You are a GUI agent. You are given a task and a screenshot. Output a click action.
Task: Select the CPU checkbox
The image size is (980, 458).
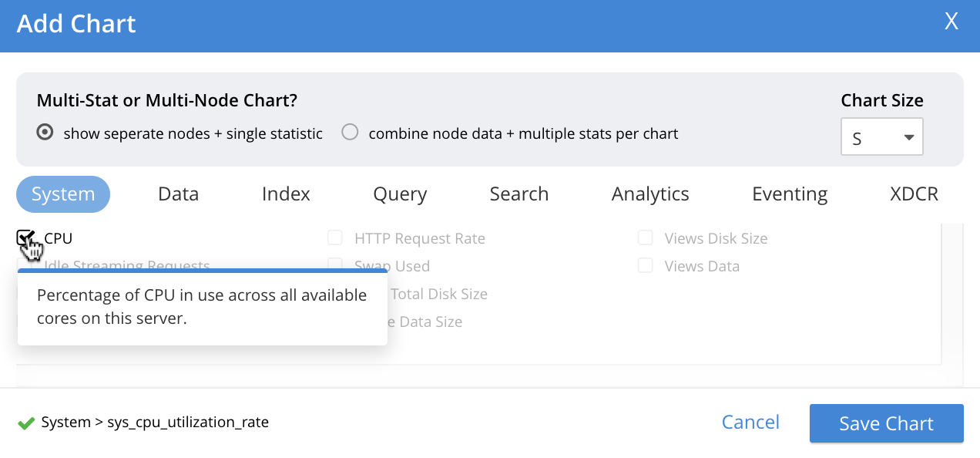(x=25, y=237)
